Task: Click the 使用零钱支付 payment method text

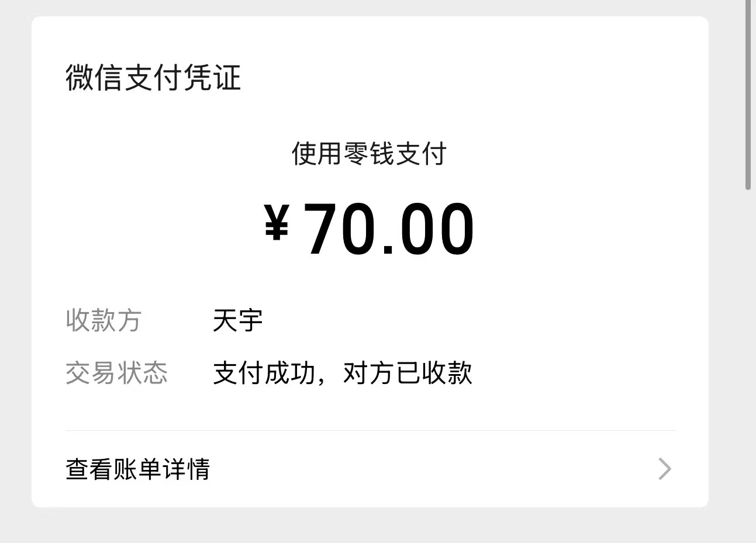Action: (x=369, y=154)
